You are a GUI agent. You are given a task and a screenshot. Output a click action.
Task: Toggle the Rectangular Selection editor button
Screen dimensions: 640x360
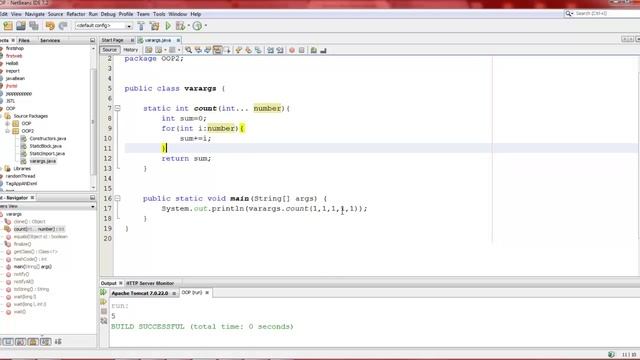[227, 50]
